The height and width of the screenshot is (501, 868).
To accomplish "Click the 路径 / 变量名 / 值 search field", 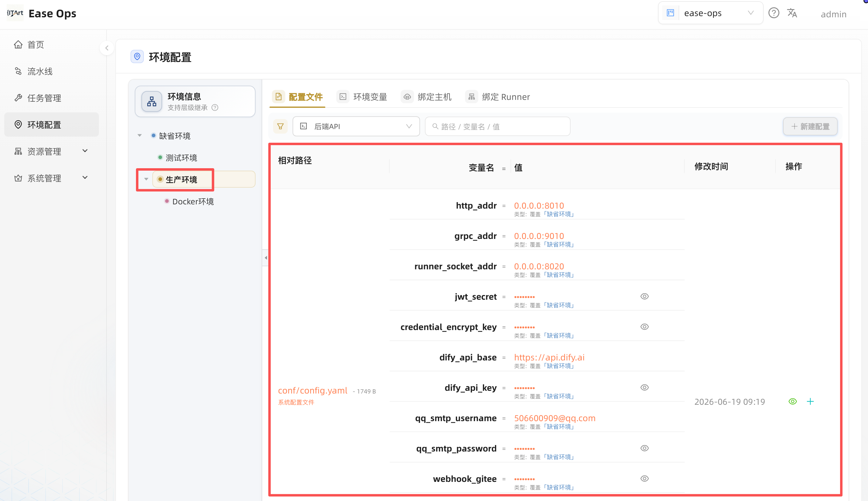I will click(497, 126).
